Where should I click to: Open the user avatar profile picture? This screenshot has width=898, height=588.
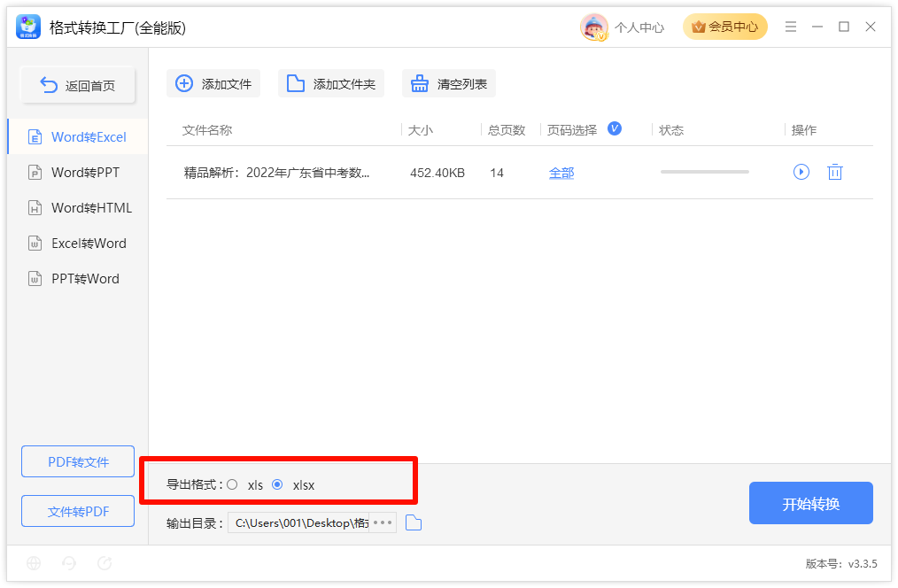(593, 27)
